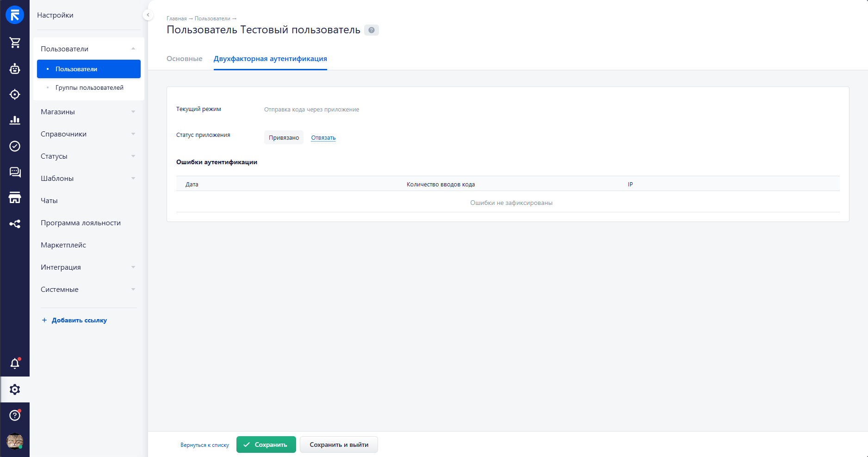
Task: Open the settings gear icon
Action: pyautogui.click(x=15, y=389)
